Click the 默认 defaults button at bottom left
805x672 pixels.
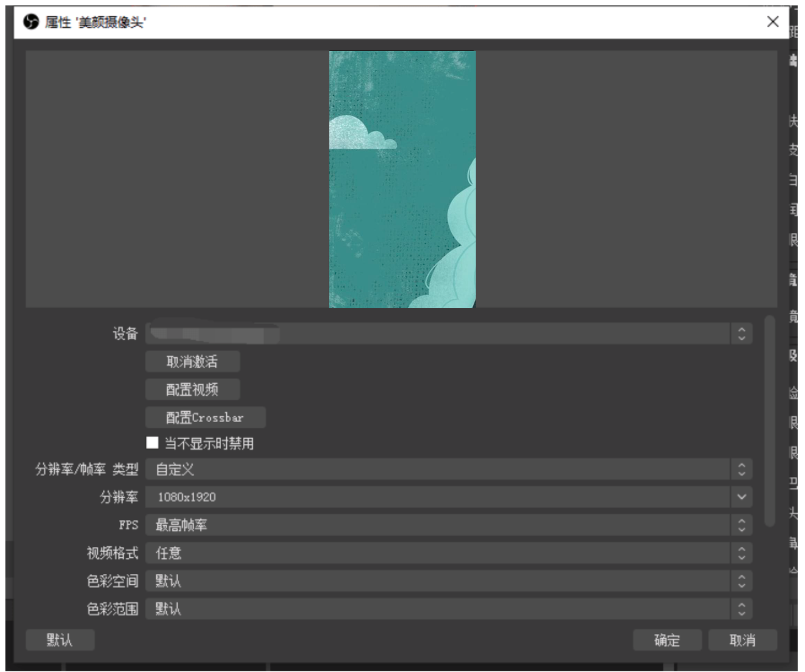pyautogui.click(x=60, y=640)
